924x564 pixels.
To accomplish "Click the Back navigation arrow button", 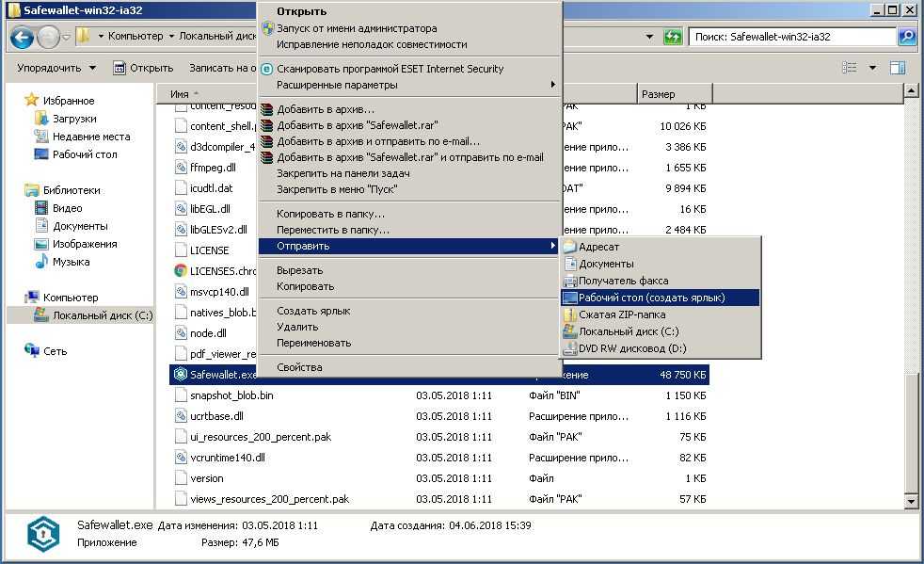I will pos(22,38).
